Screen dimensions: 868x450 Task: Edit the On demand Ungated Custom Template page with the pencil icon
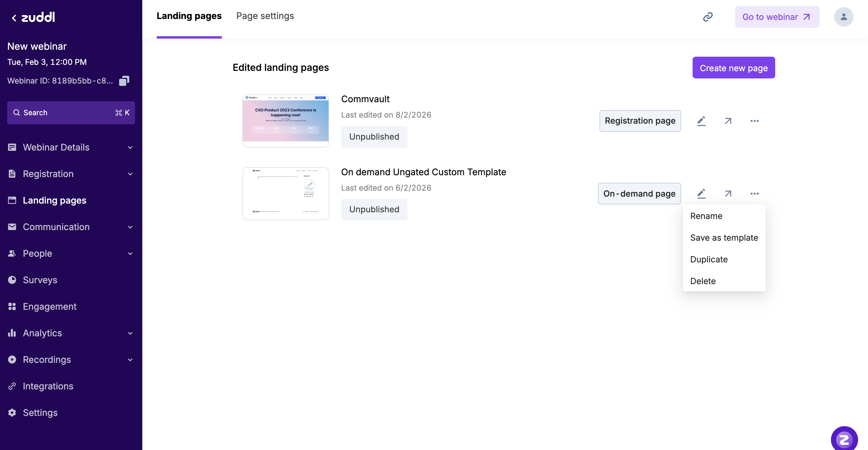click(701, 194)
